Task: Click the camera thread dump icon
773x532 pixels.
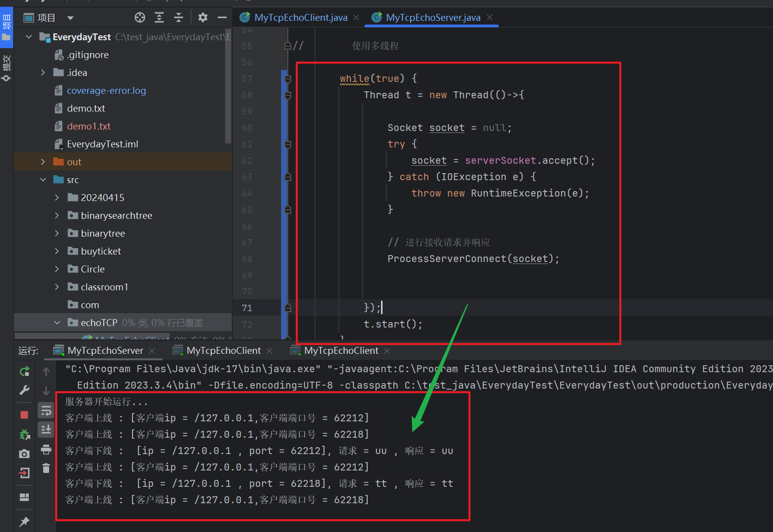Action: point(24,454)
